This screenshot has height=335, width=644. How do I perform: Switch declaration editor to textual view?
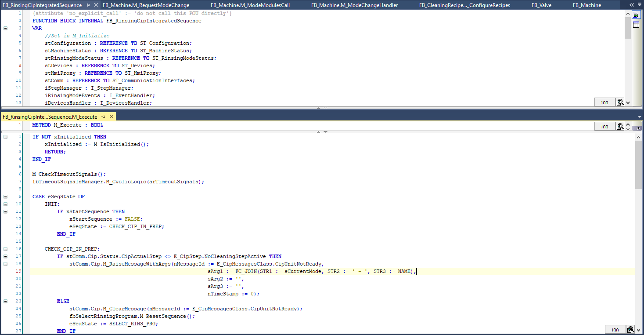636,15
